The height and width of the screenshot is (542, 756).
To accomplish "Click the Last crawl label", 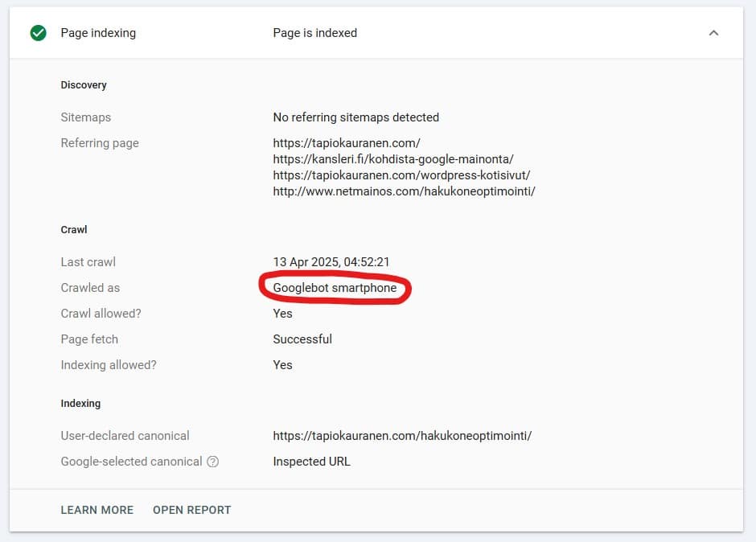I will (88, 262).
